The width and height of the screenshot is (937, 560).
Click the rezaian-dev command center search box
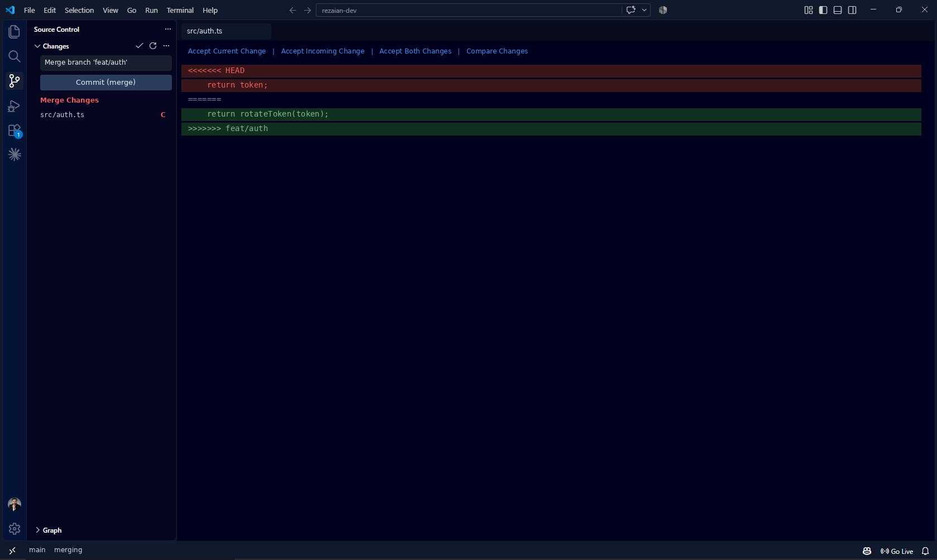(468, 10)
